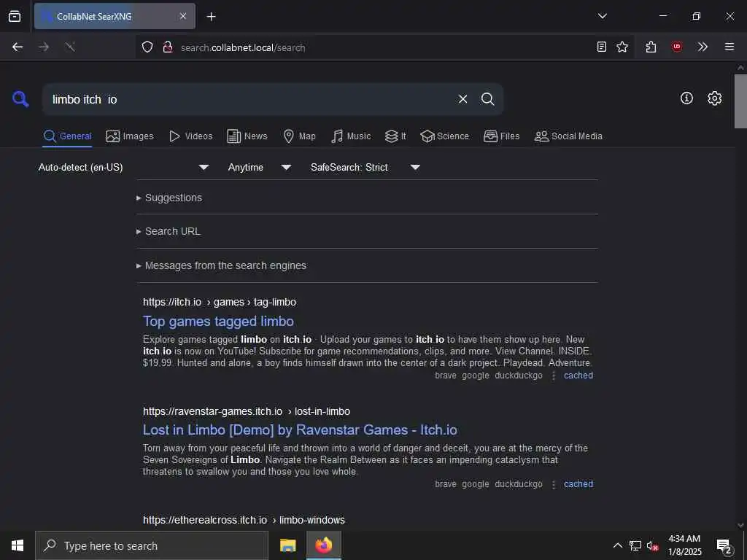Bookmark this page with star
The width and height of the screenshot is (747, 560).
(622, 47)
